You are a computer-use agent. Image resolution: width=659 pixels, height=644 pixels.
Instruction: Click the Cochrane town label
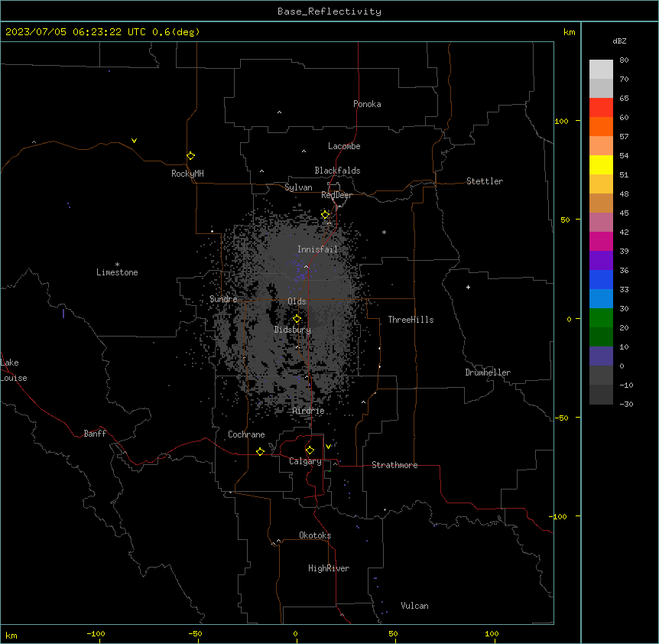(x=246, y=434)
